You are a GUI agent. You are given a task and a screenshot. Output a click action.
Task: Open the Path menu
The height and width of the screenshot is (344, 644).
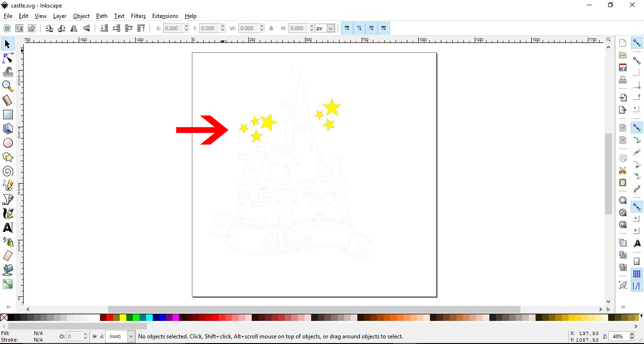click(101, 16)
